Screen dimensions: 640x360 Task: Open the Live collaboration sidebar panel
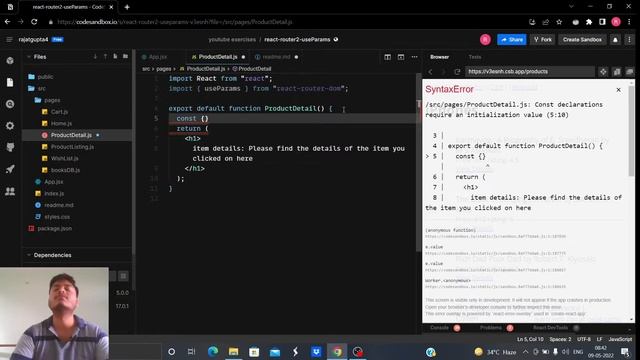click(x=10, y=191)
